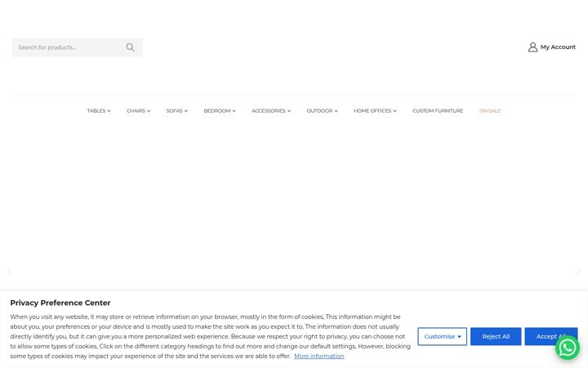Open the On Sale page

(490, 110)
